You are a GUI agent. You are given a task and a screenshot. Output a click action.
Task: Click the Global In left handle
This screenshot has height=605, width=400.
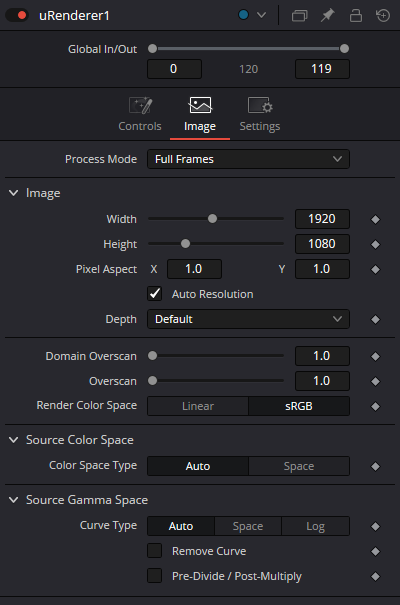click(x=152, y=49)
